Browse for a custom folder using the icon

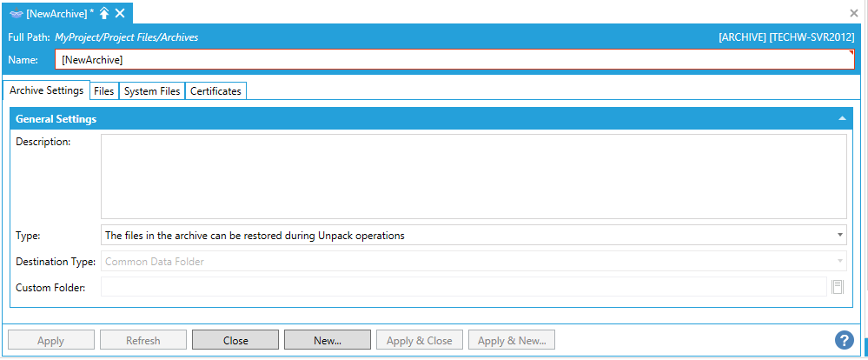tap(838, 288)
